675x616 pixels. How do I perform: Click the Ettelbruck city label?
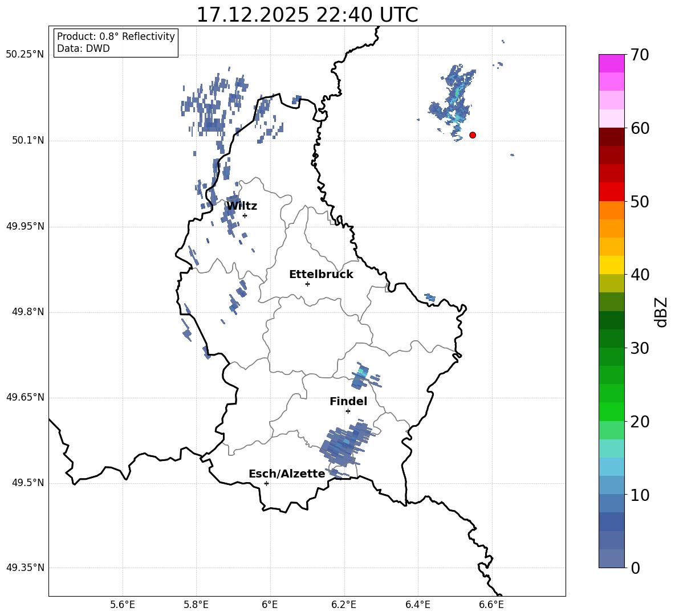pos(321,275)
